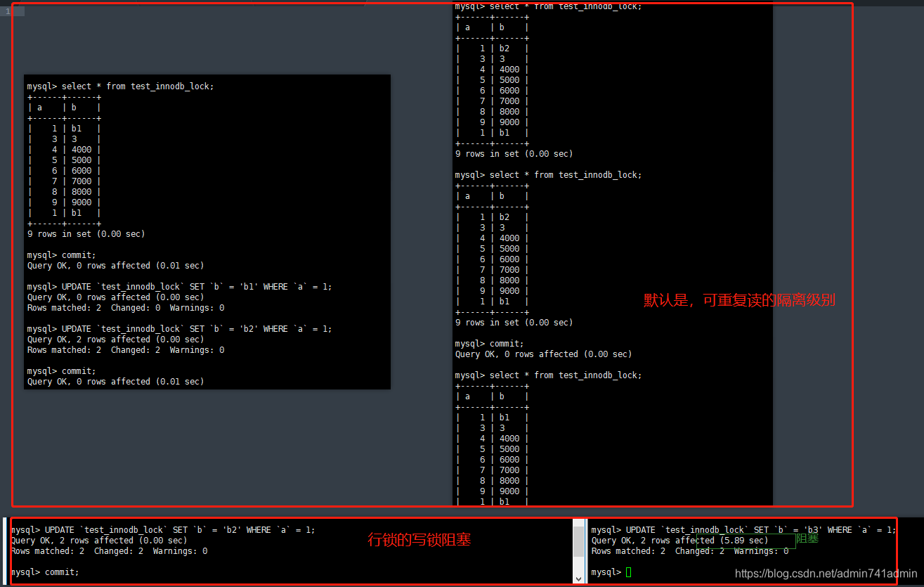Click the UPDATE SET 'b2' command in left terminal

pos(180,329)
